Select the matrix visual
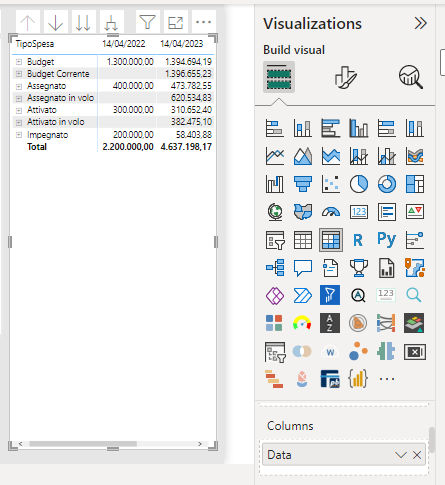The height and width of the screenshot is (485, 445). coord(331,240)
